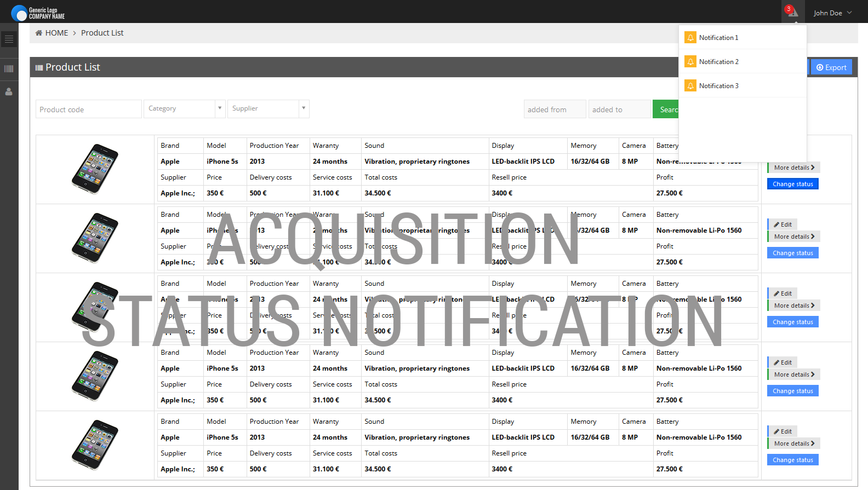Screen dimensions: 868x490
Task: Focus the Product code input field
Action: click(x=89, y=109)
